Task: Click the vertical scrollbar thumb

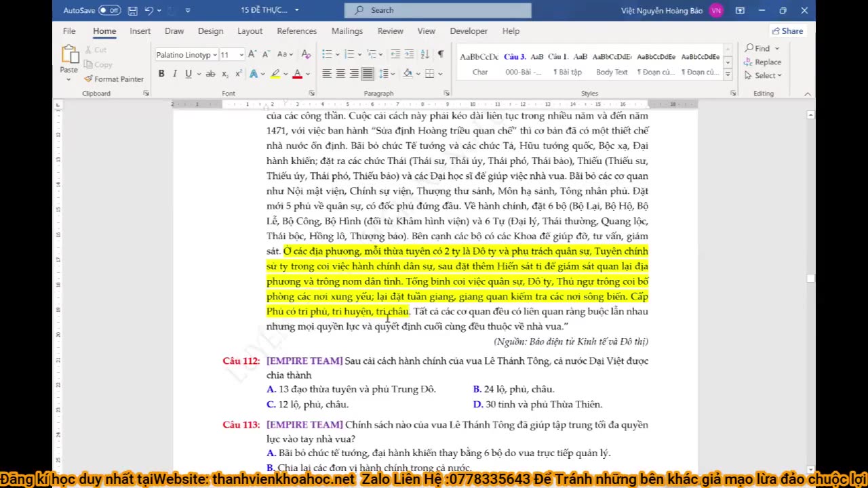Action: [810, 278]
